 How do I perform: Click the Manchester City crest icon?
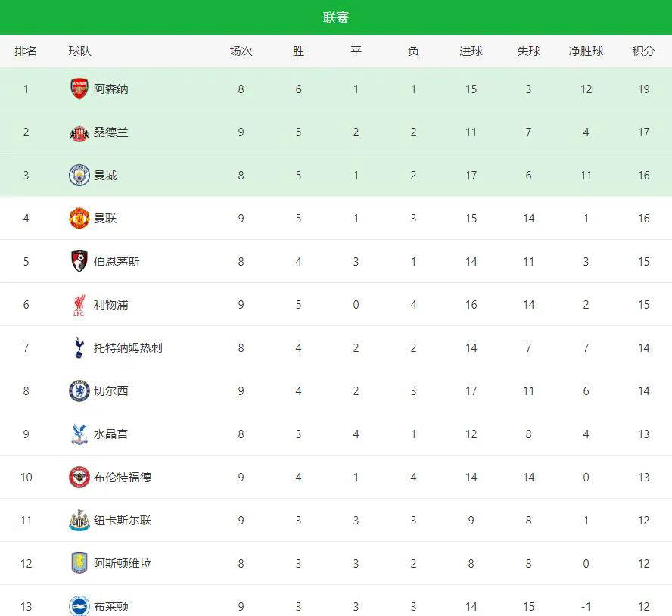79,176
